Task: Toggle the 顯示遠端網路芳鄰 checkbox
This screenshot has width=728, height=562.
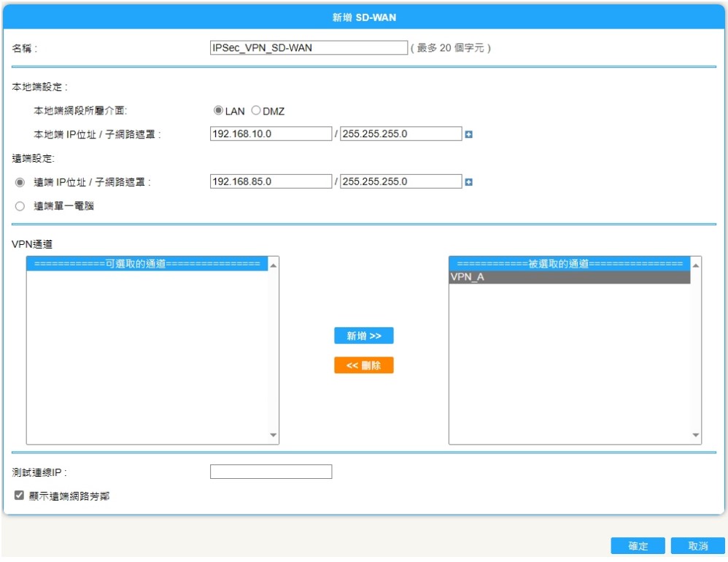Action: [x=20, y=496]
